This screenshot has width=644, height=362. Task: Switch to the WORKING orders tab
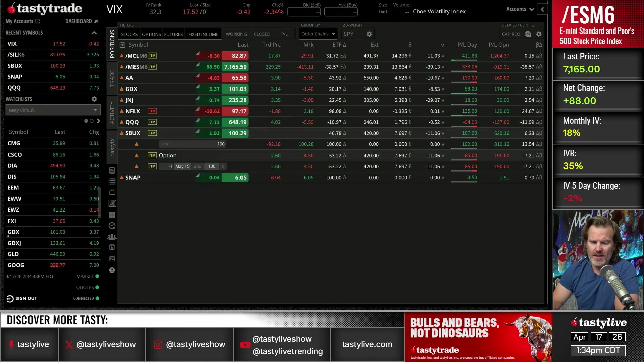click(x=236, y=34)
